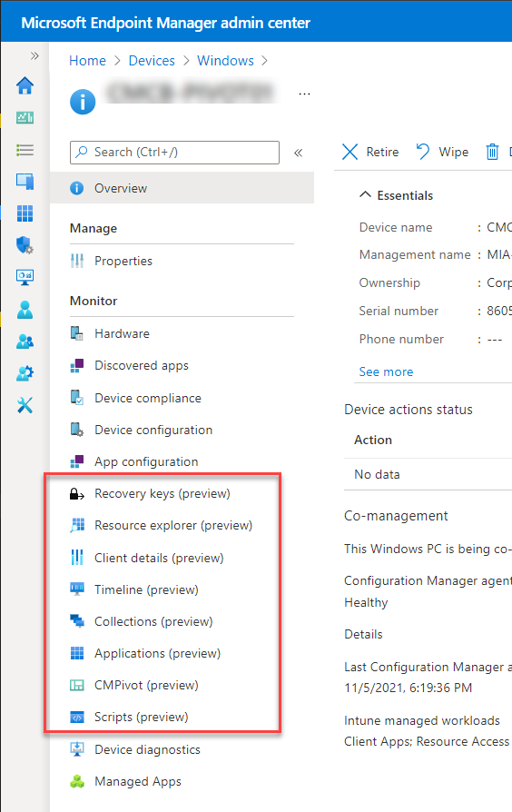512x812 pixels.
Task: Expand the left sidebar with double chevron
Action: pos(34,56)
